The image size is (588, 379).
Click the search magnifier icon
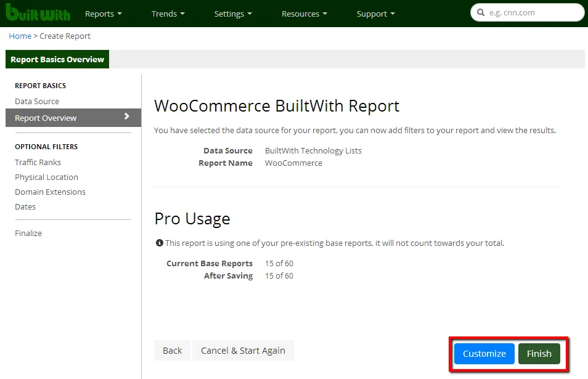point(481,13)
